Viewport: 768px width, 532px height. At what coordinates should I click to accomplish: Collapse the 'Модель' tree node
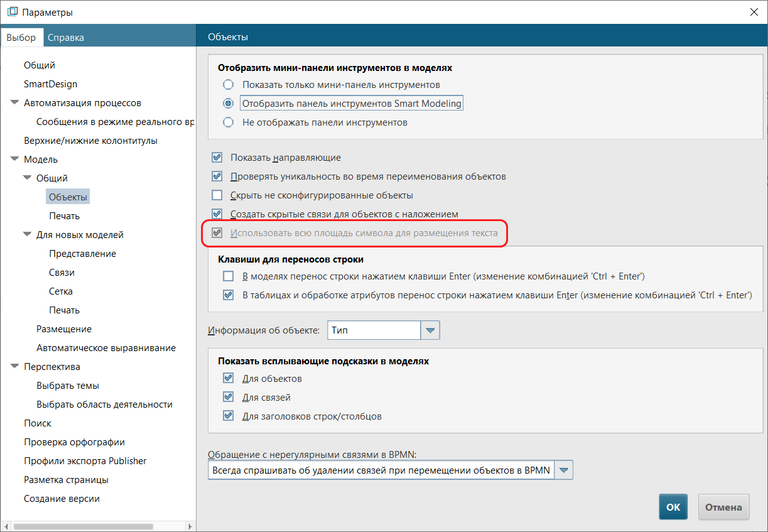[14, 159]
